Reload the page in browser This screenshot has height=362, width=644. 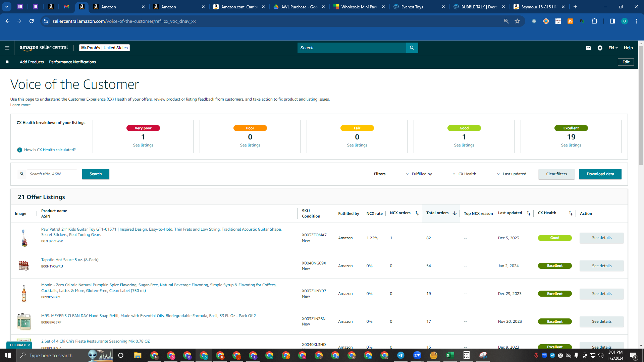click(32, 21)
